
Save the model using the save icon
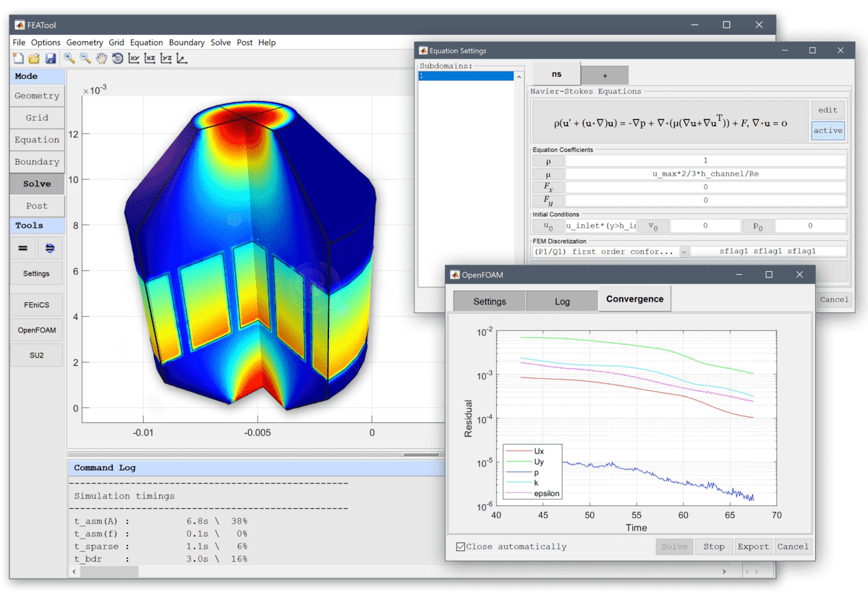(51, 59)
